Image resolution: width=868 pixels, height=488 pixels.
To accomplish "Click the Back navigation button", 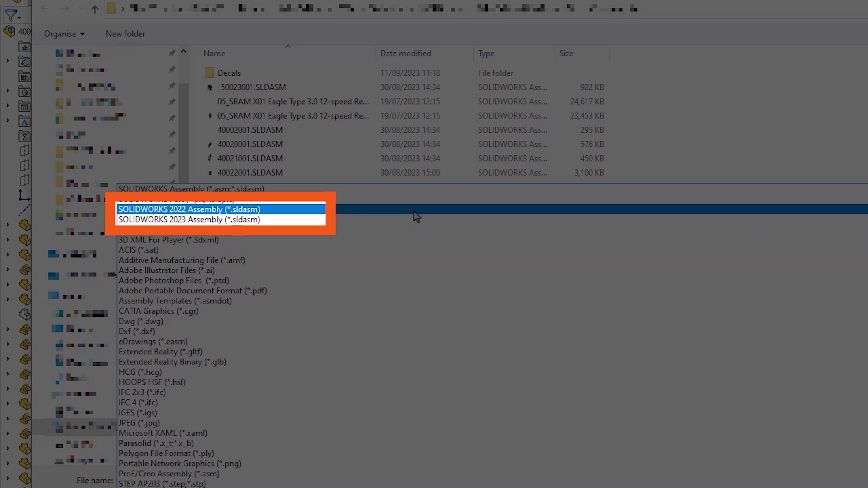I will [45, 9].
